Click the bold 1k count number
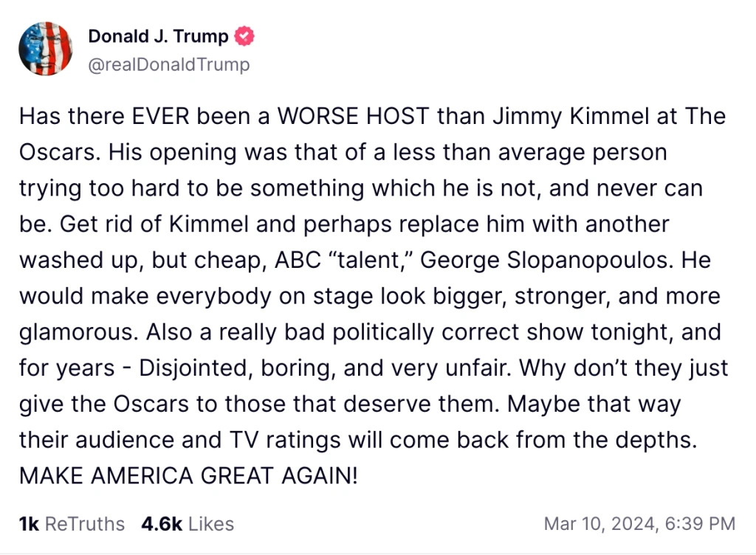Image resolution: width=756 pixels, height=555 pixels. pos(29,524)
